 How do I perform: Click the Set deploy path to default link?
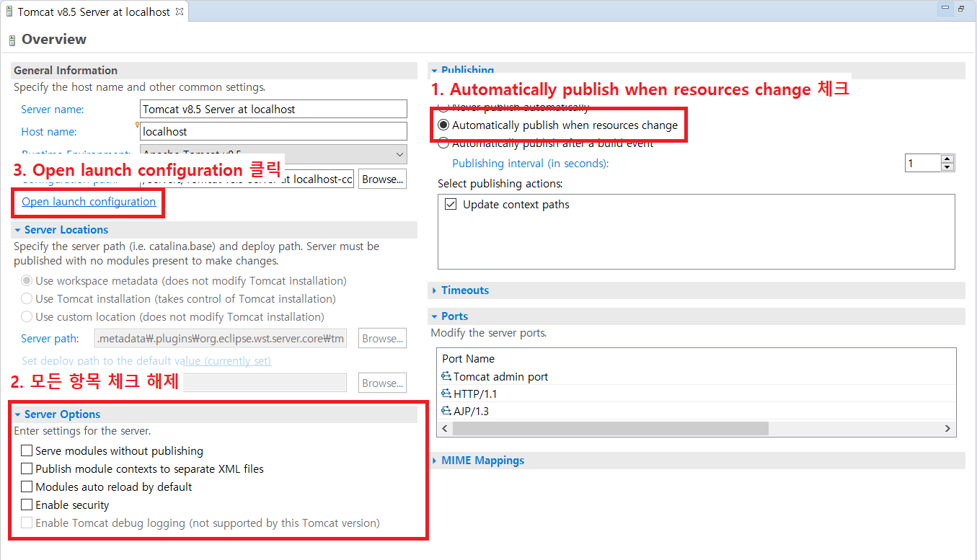coord(146,360)
